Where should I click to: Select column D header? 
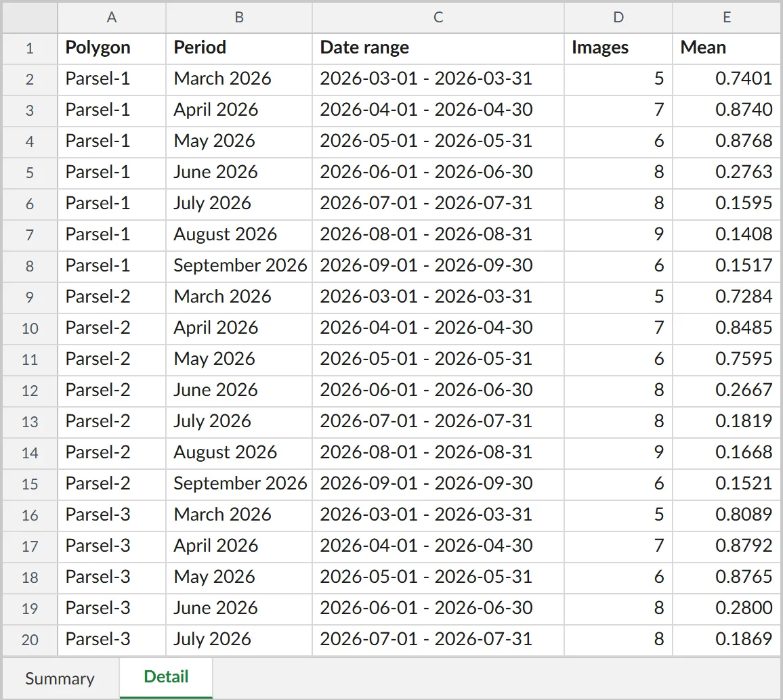click(x=618, y=18)
